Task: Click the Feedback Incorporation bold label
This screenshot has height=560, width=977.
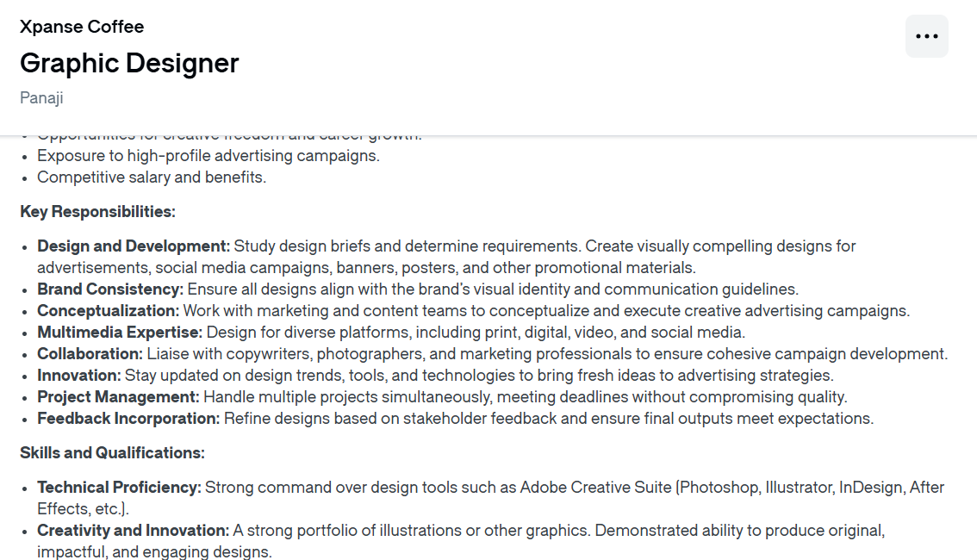Action: pyautogui.click(x=128, y=419)
